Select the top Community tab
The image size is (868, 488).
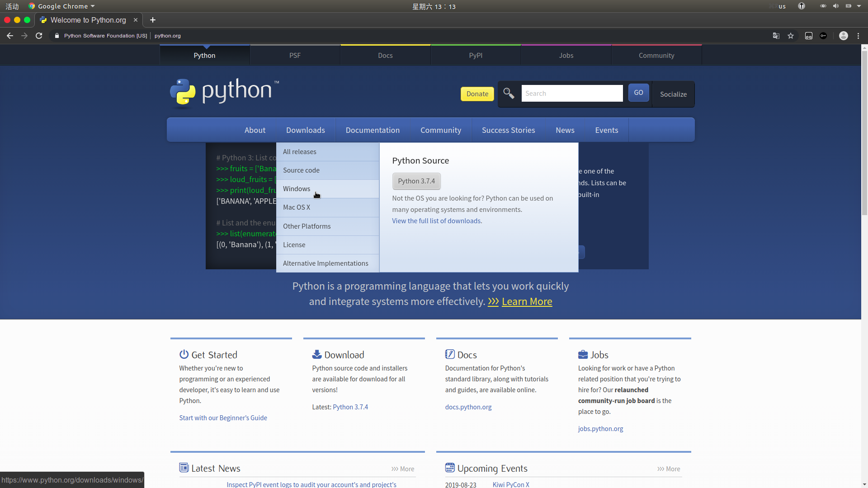656,55
